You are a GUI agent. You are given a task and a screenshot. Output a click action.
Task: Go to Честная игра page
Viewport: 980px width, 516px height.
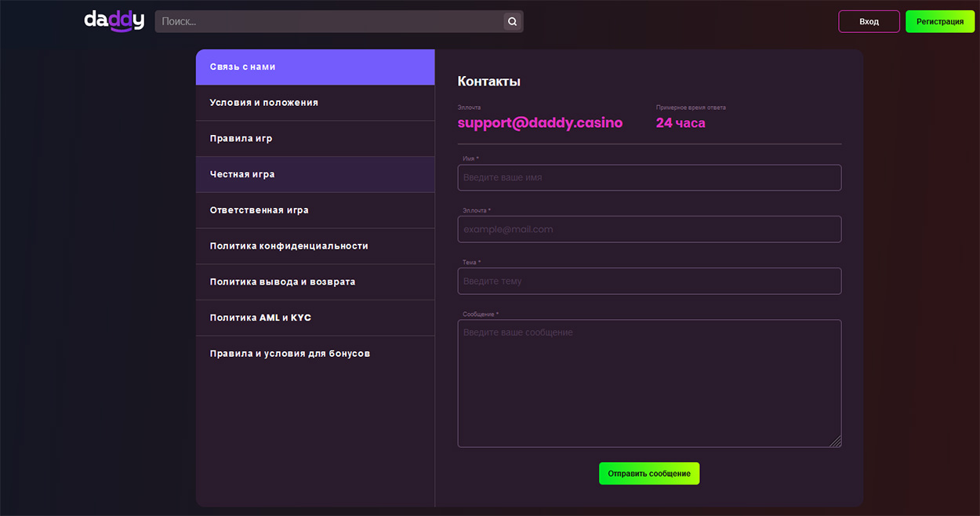point(315,175)
